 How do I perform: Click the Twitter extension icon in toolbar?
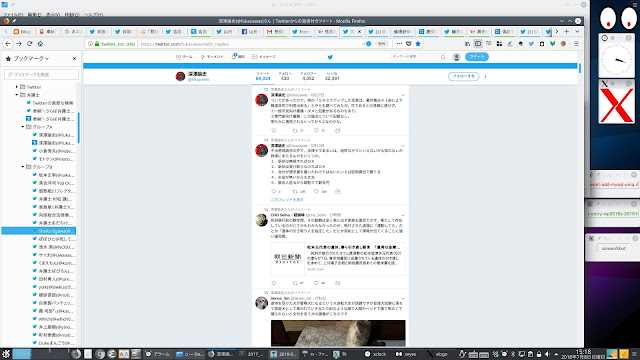(531, 44)
